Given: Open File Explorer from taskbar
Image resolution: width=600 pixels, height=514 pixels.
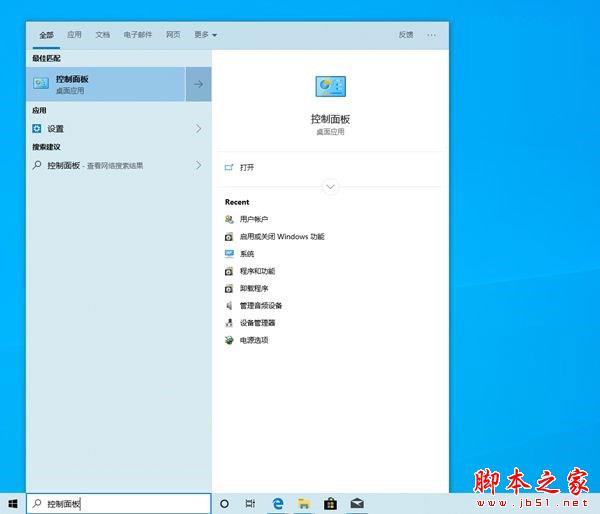Looking at the screenshot, I should (x=304, y=504).
